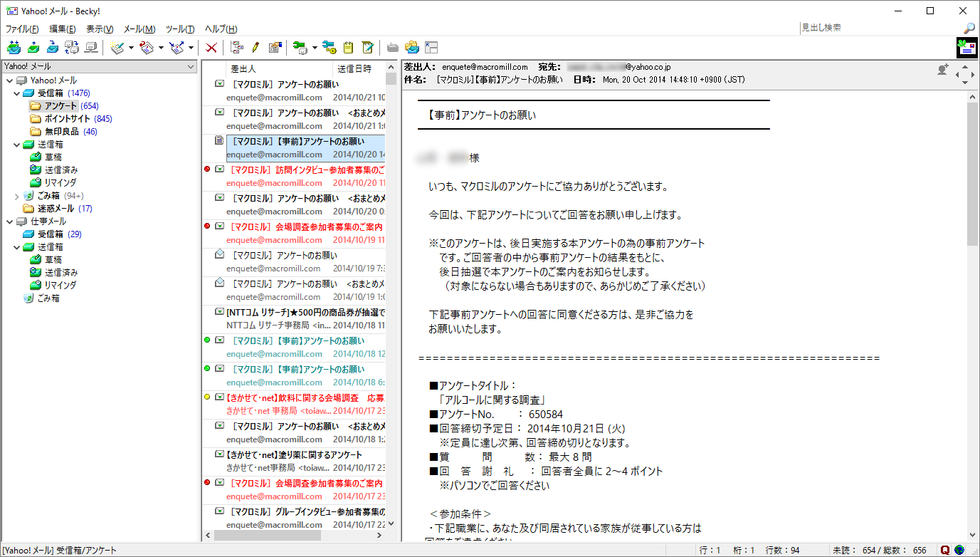Click the red Q status bar icon
Screen dimensions: 980x557
coord(945,550)
